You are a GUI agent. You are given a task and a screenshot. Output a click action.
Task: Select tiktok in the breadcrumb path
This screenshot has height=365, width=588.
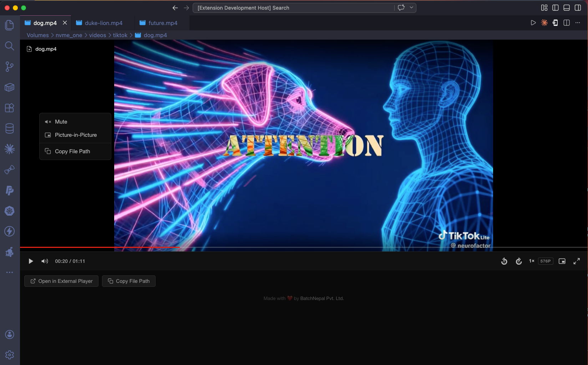[x=120, y=35]
